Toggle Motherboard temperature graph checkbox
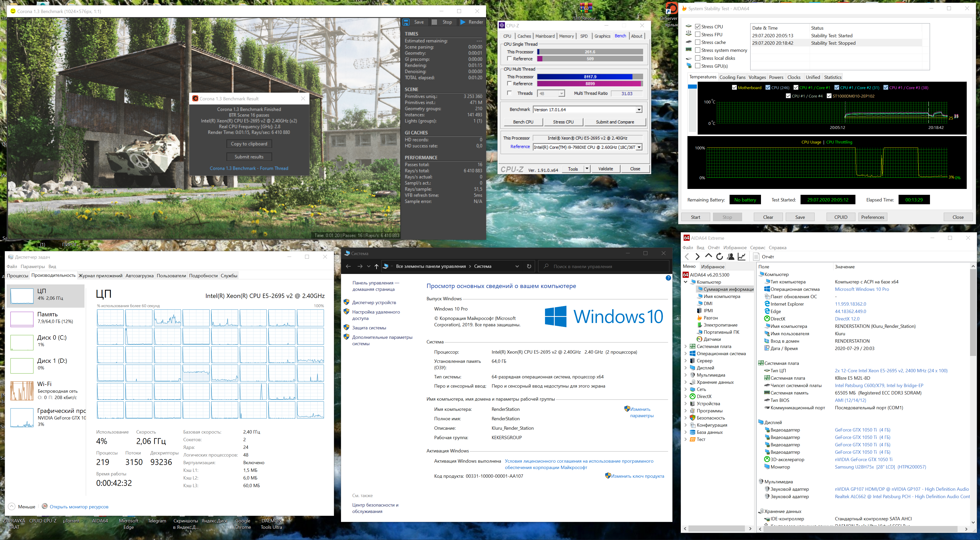 tap(734, 88)
